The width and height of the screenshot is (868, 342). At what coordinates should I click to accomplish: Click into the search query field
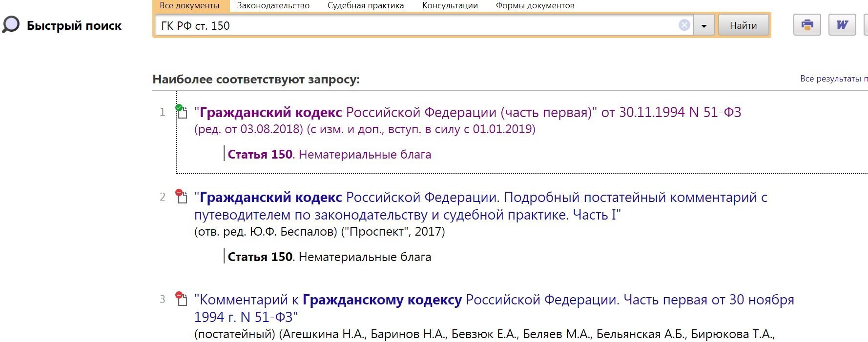[415, 25]
